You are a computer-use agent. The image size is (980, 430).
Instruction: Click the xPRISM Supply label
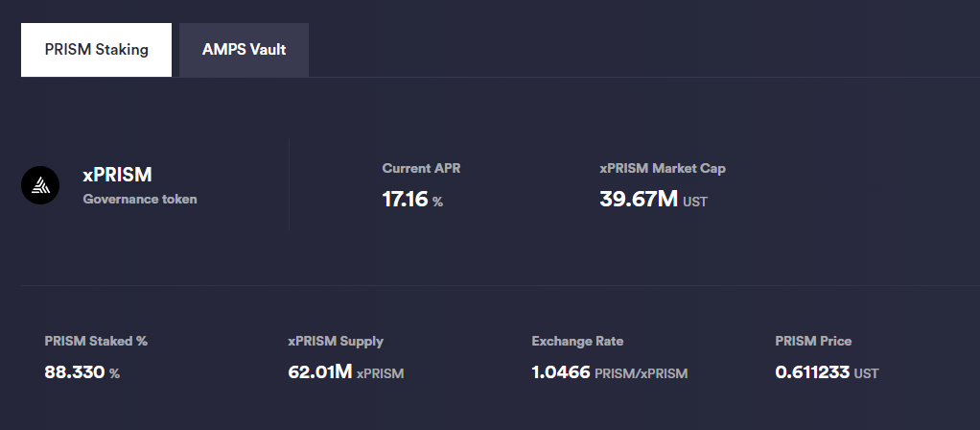pos(336,341)
